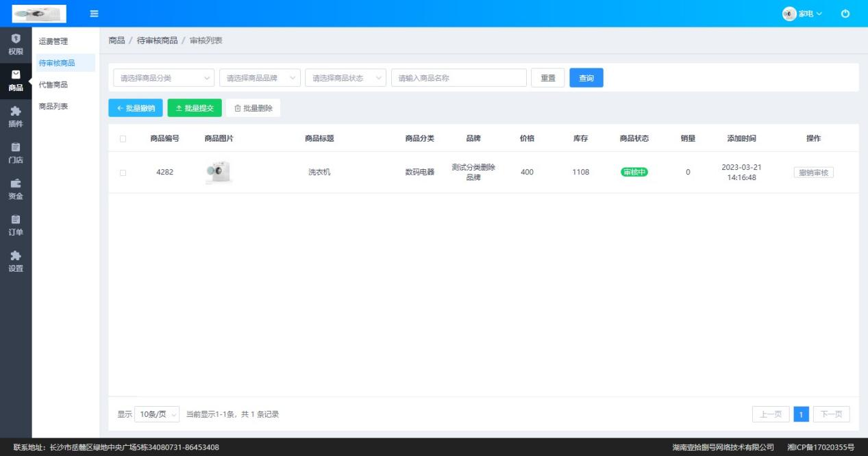Open the 商品 sidebar section
This screenshot has height=456, width=868.
(x=16, y=81)
